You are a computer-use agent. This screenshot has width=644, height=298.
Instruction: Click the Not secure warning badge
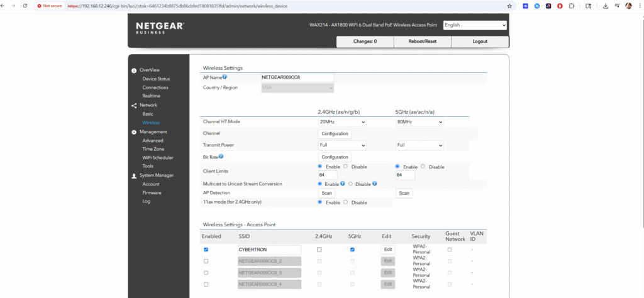coord(50,6)
